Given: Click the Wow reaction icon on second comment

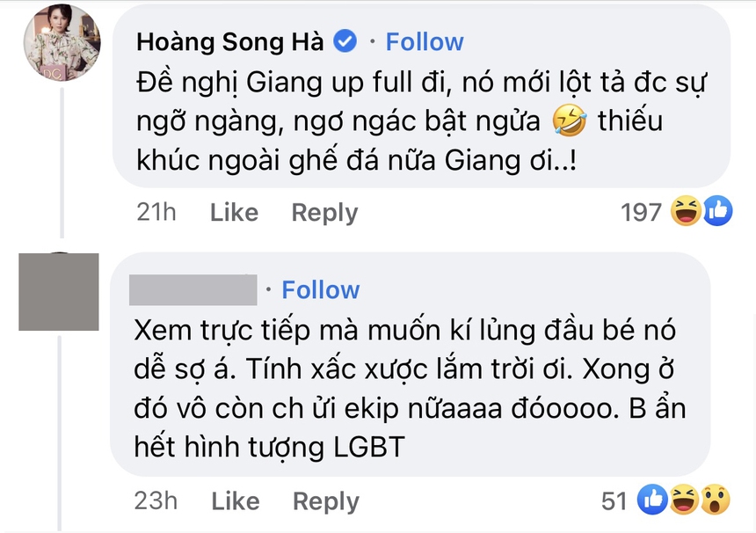Looking at the screenshot, I should click(x=714, y=500).
